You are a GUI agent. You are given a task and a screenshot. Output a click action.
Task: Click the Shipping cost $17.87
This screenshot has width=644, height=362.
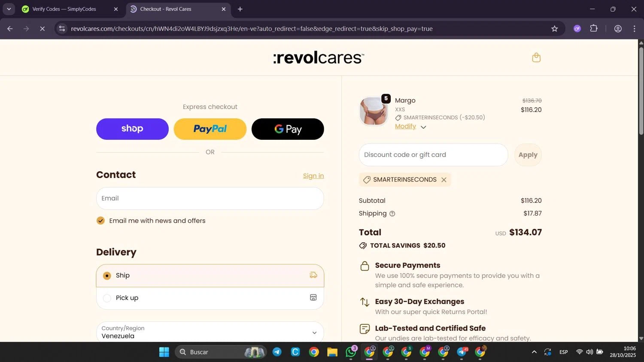coord(532,214)
